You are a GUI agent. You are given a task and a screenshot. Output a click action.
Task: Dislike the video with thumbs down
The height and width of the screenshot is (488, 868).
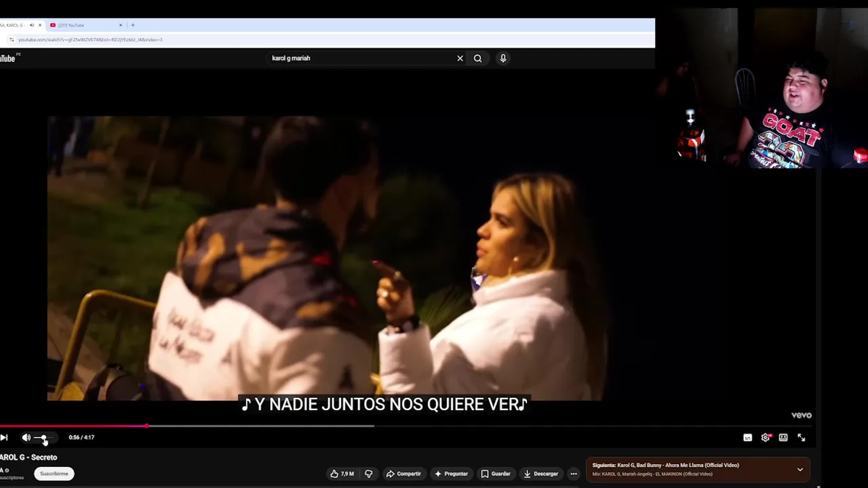[x=369, y=474]
